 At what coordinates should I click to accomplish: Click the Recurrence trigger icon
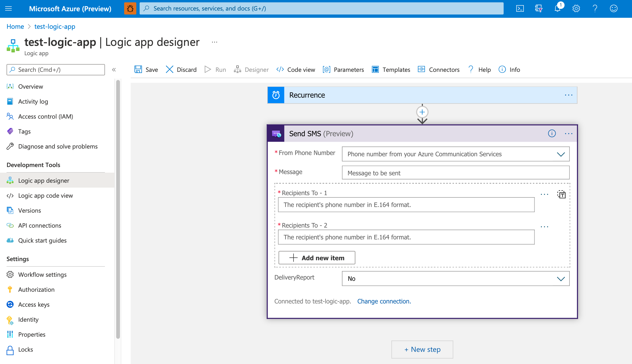pos(276,95)
